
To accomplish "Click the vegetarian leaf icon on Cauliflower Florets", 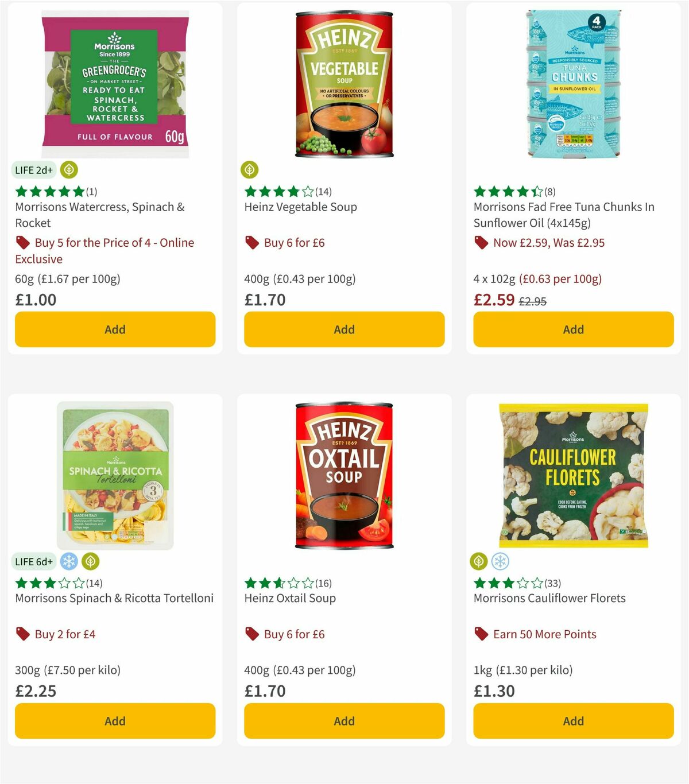I will tap(479, 561).
